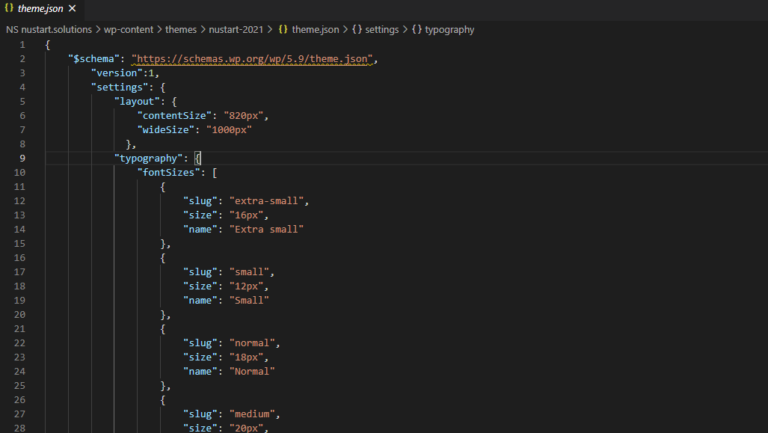Open themes breadcrumb folder
The image size is (768, 433).
181,29
